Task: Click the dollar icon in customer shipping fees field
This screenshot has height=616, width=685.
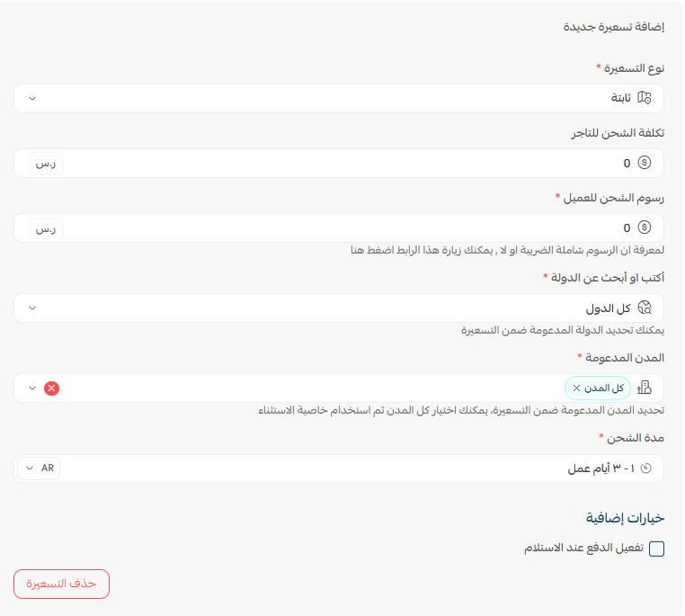Action: click(645, 228)
